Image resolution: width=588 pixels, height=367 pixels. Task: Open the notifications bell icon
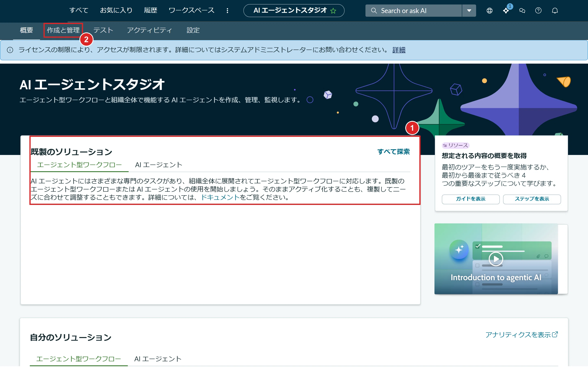click(555, 11)
